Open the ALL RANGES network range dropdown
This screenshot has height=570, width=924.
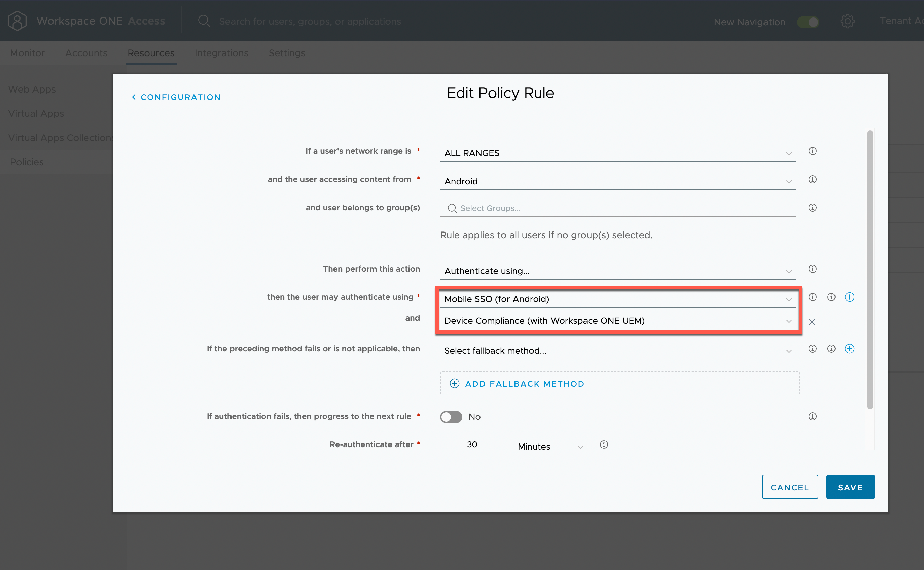tap(617, 153)
